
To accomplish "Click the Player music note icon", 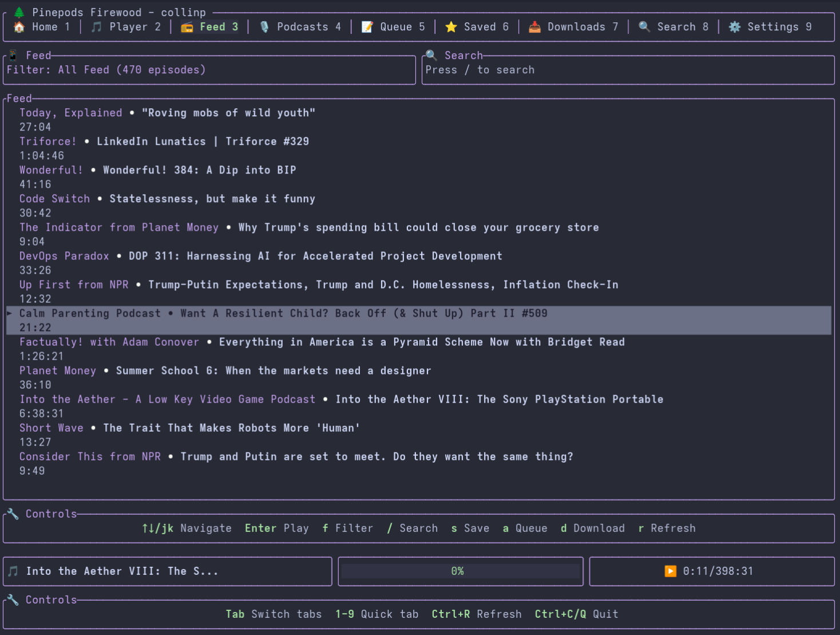I will tap(97, 27).
